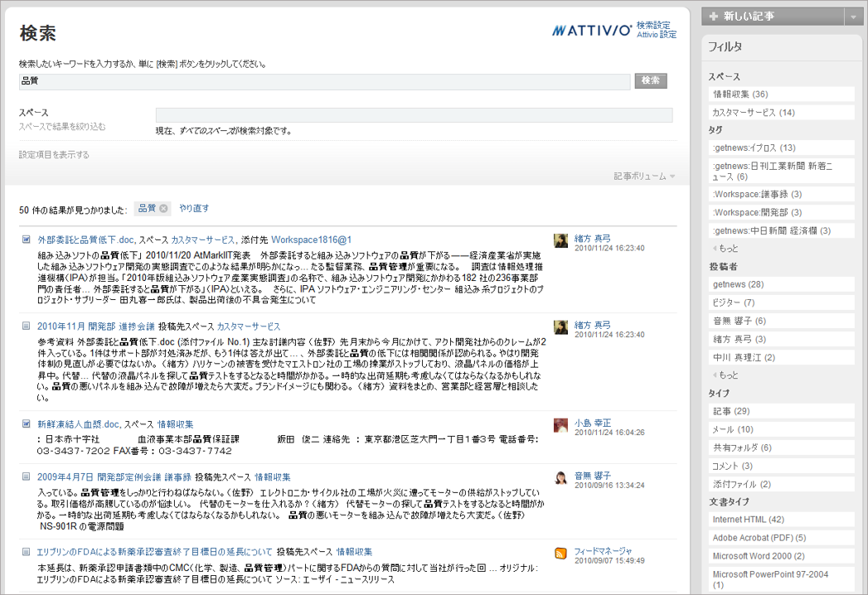Click the RSS feed icon for フィードマネージャ

pos(560,553)
